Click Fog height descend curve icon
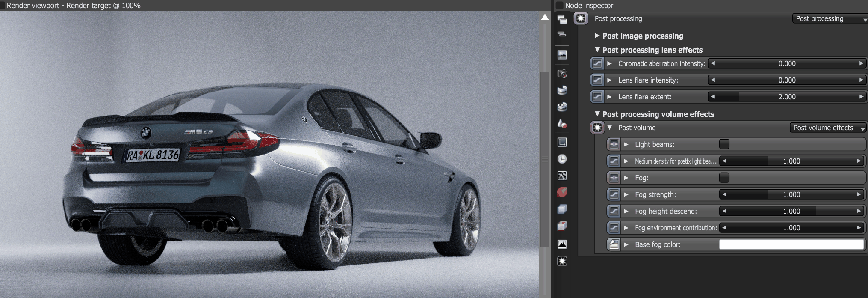The height and width of the screenshot is (298, 868). [x=614, y=211]
